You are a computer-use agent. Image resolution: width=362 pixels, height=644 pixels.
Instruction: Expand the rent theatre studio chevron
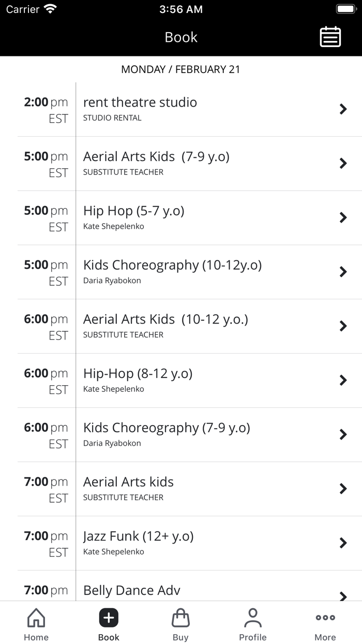click(343, 109)
